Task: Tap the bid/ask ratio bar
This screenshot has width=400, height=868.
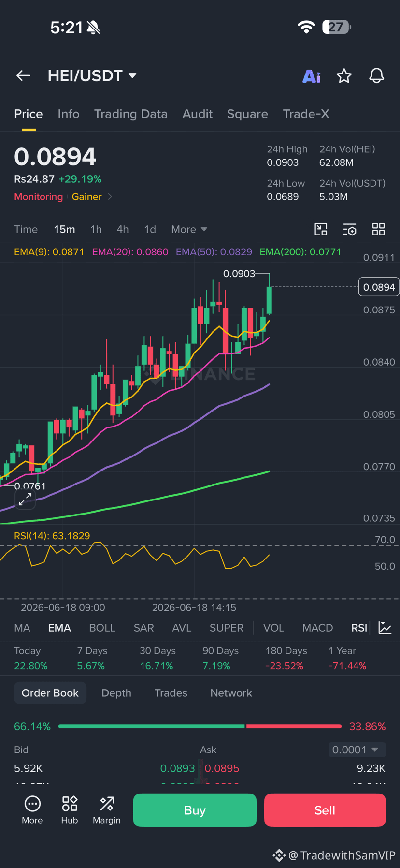Action: pyautogui.click(x=200, y=726)
